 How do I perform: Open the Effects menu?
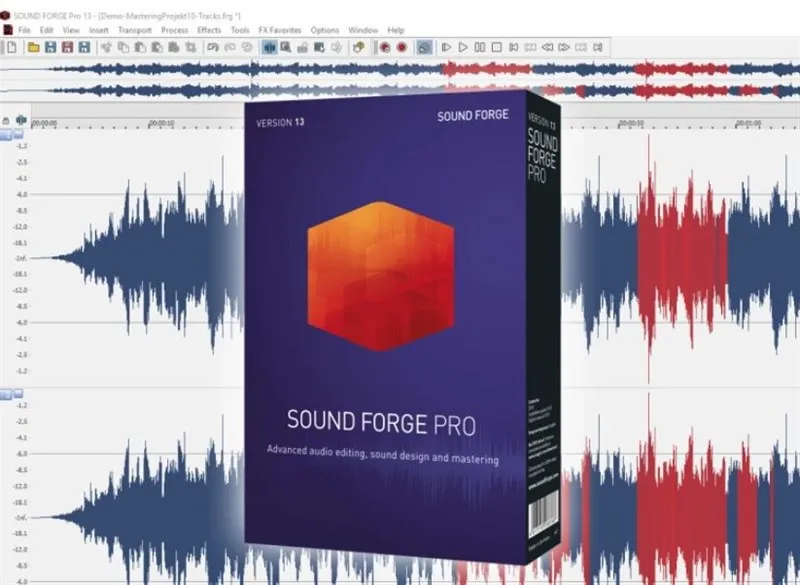tap(210, 30)
